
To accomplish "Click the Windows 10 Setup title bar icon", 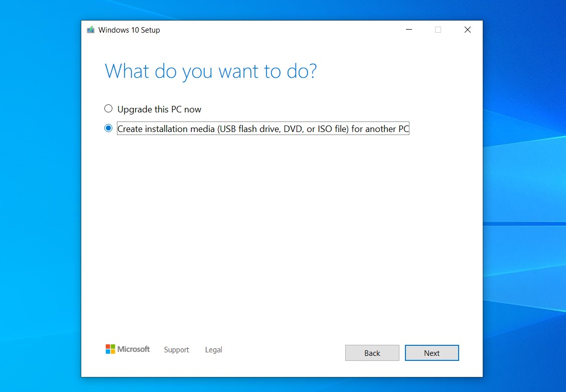I will pos(91,30).
